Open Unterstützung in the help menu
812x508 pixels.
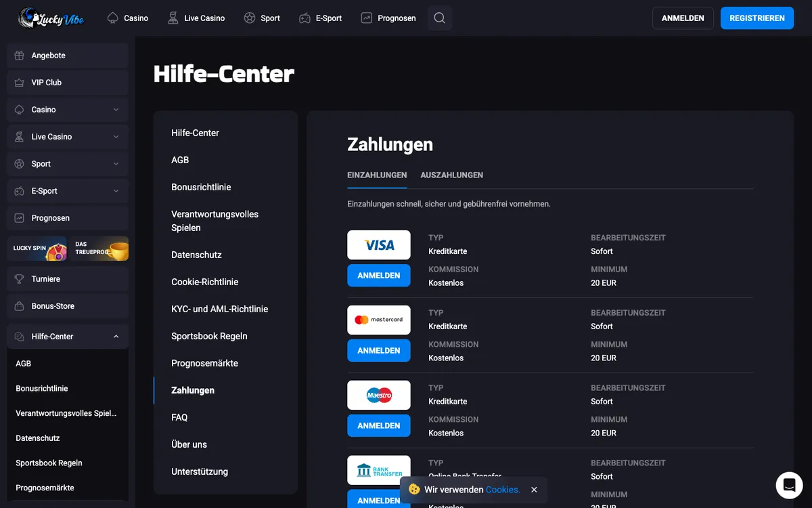coord(200,471)
